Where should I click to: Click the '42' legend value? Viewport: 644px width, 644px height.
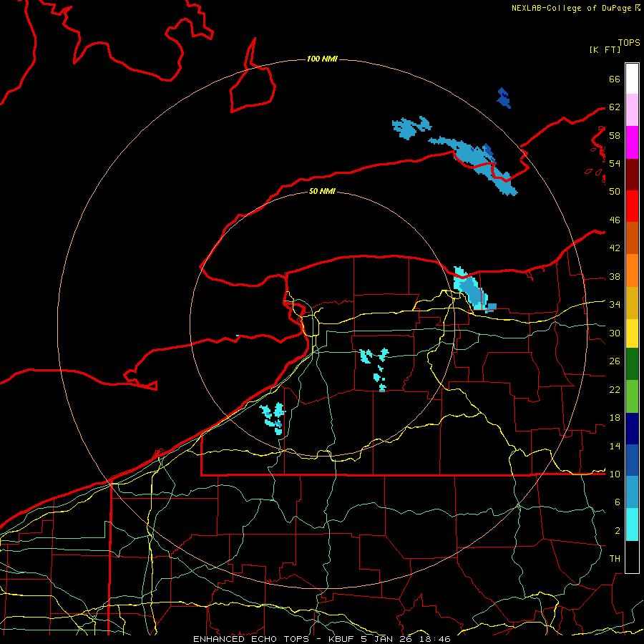coord(615,248)
